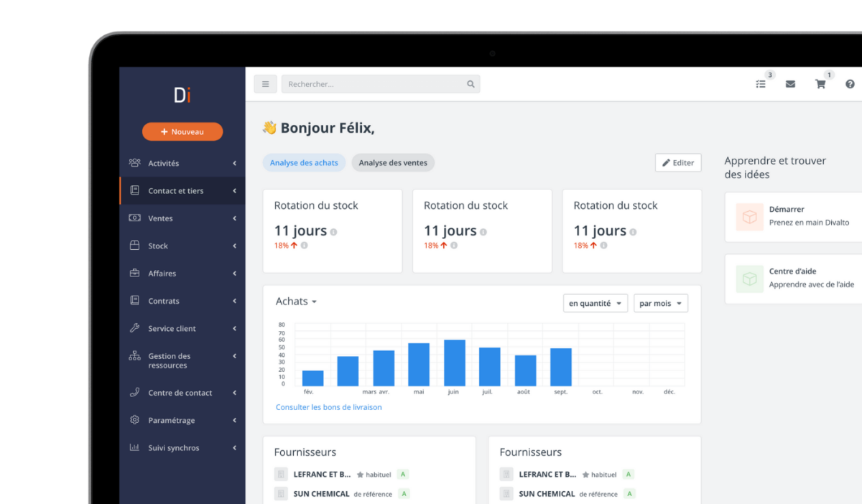862x504 pixels.
Task: Switch to Analyse des ventes tab
Action: (x=393, y=163)
